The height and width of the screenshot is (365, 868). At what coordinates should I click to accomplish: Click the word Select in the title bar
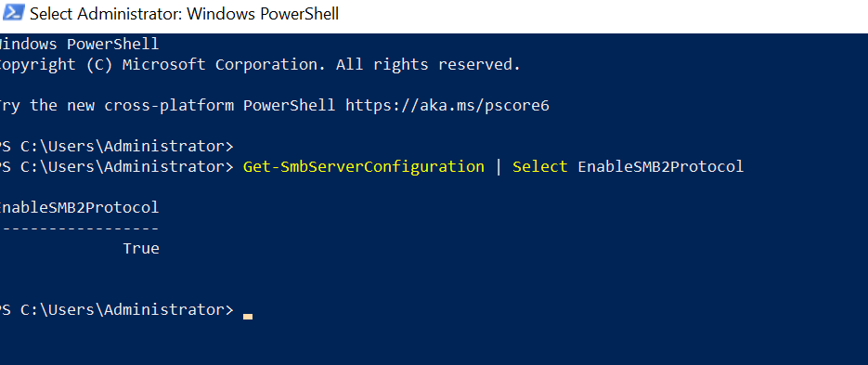51,14
